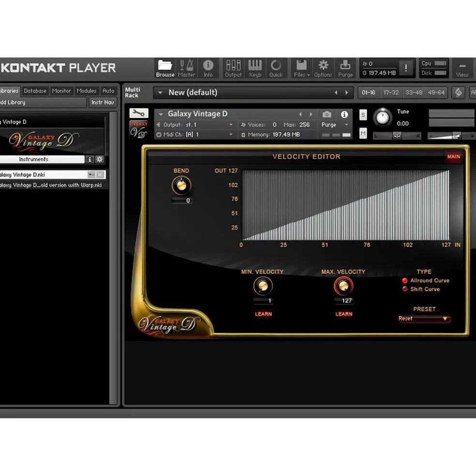Click the exclamation panic button
The image size is (476, 476).
(x=406, y=68)
